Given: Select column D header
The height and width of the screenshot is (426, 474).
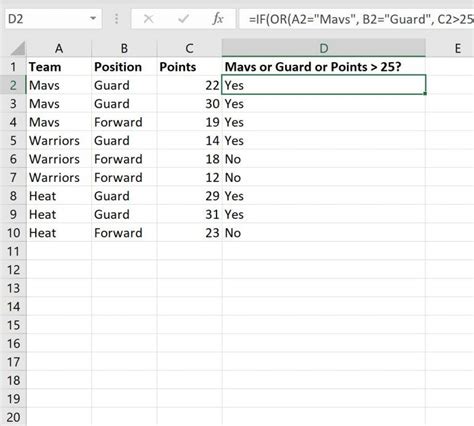Looking at the screenshot, I should (324, 48).
